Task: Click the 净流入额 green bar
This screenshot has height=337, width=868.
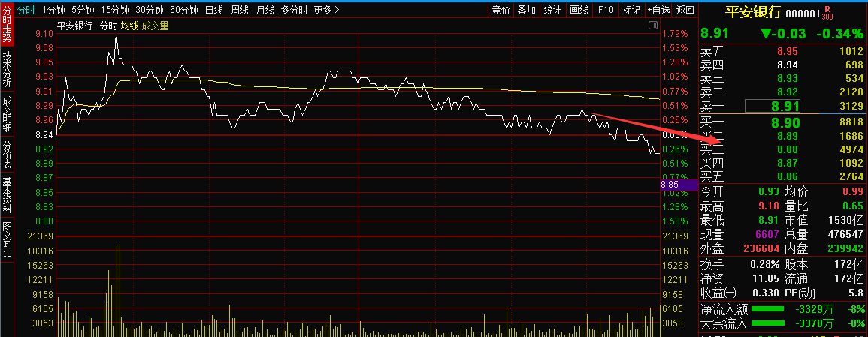Action: click(x=767, y=308)
